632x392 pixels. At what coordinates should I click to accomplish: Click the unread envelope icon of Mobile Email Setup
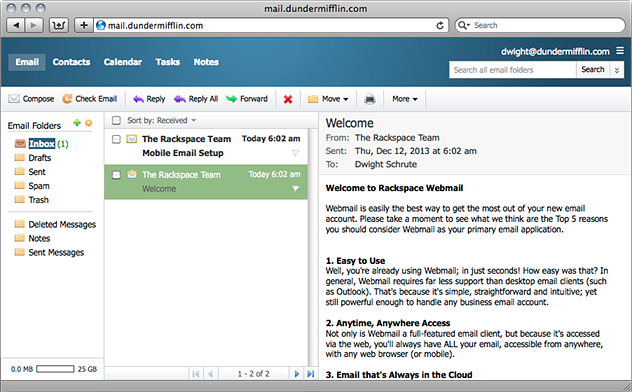(131, 139)
